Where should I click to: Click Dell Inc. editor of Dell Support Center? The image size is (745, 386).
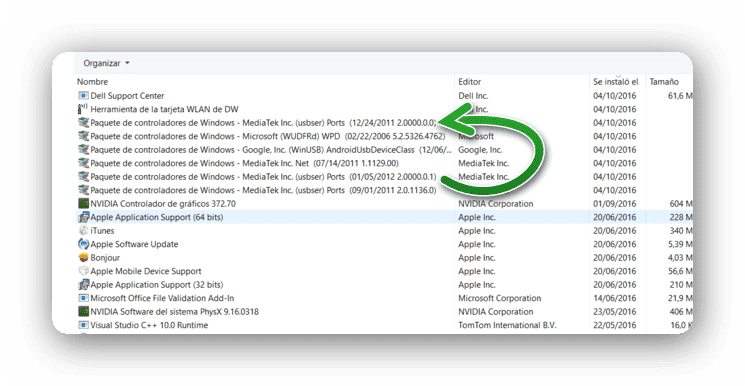[x=473, y=96]
